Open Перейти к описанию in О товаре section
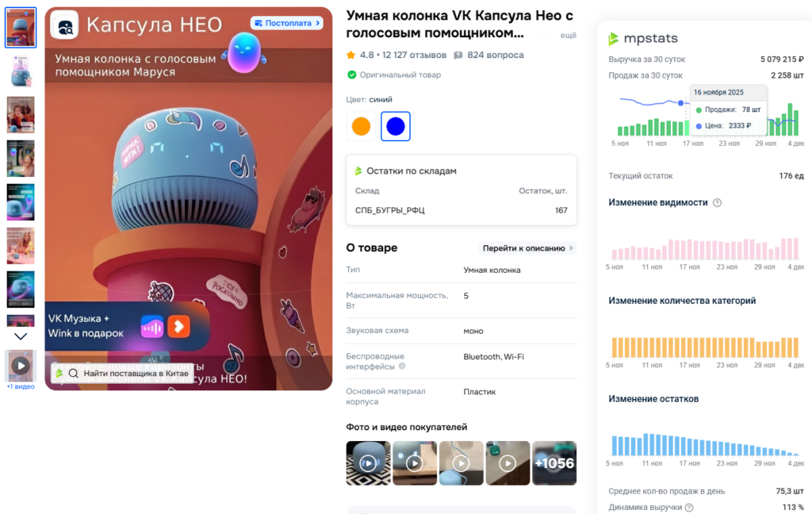 [x=527, y=248]
